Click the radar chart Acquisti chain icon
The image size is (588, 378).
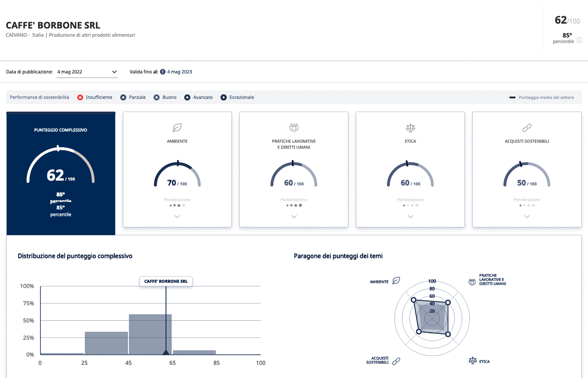(396, 361)
